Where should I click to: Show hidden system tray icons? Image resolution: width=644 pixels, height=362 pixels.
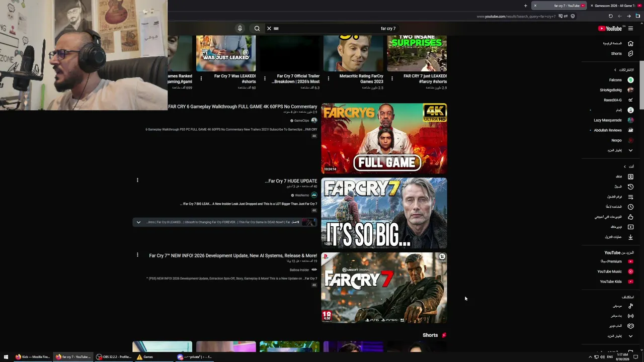(x=590, y=357)
